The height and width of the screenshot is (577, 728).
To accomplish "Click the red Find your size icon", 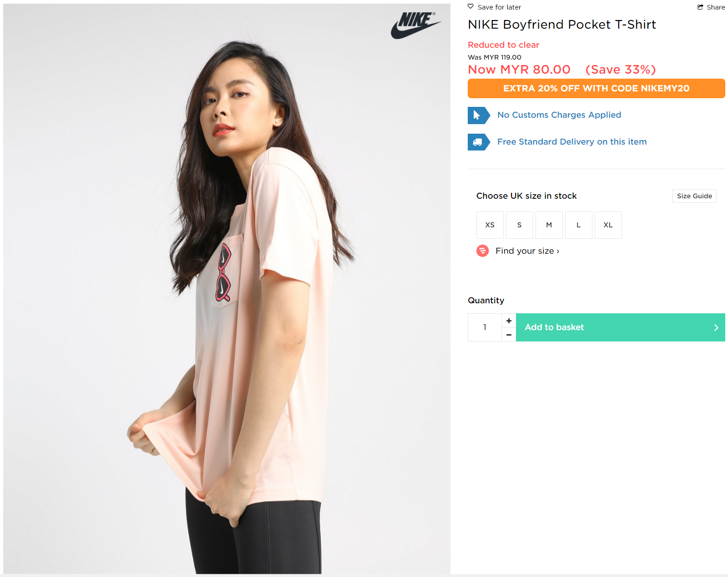I will 482,251.
